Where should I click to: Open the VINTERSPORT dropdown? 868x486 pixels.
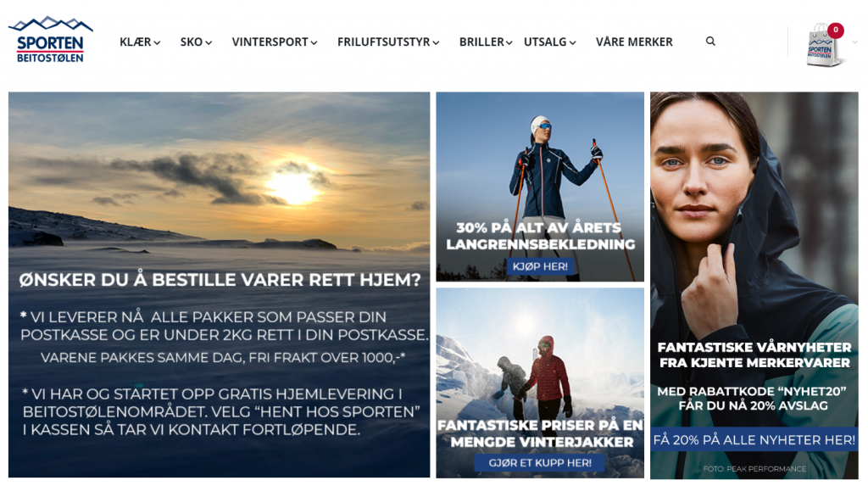[x=275, y=42]
